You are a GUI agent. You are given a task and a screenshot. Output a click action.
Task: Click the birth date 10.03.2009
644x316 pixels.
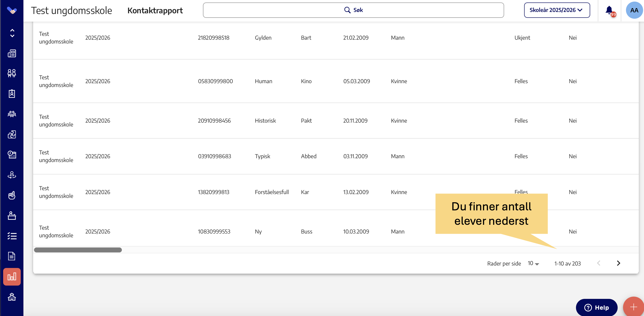[x=356, y=232]
